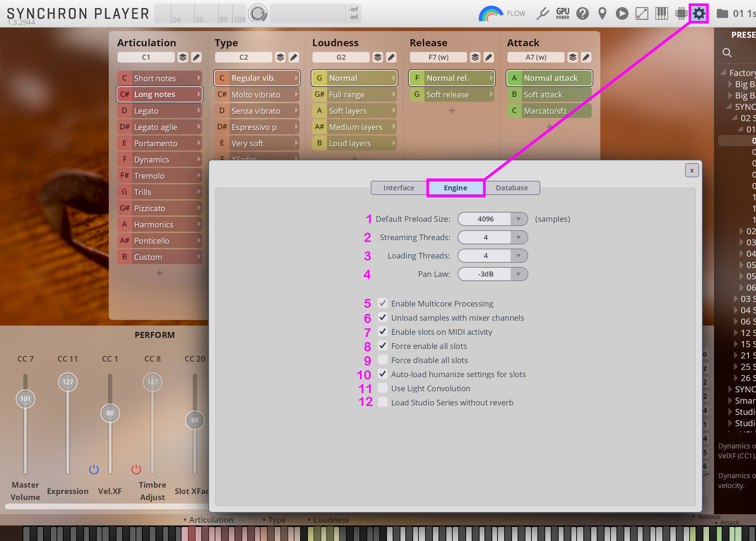
Task: Toggle the blue power icon near Vel.XF
Action: coord(94,469)
